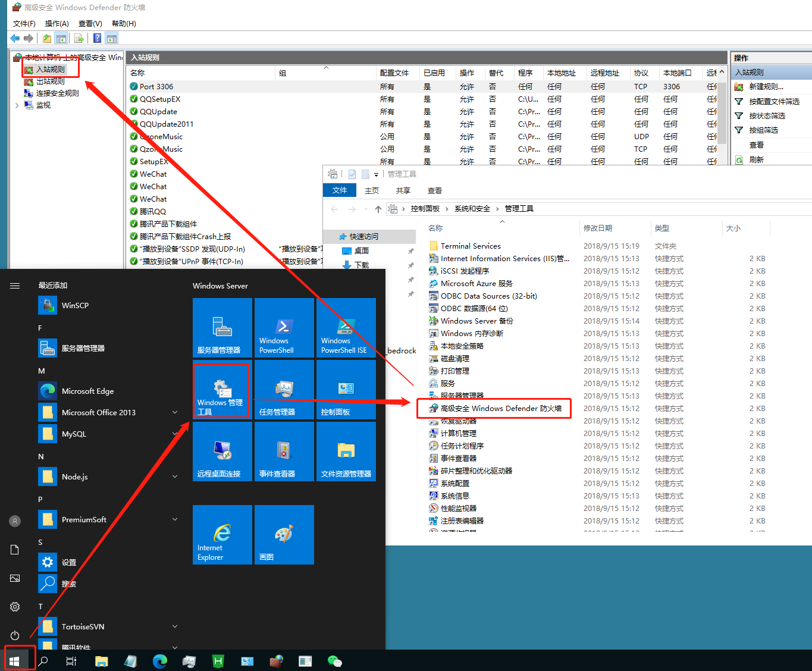Open Task View on the taskbar

[71, 661]
